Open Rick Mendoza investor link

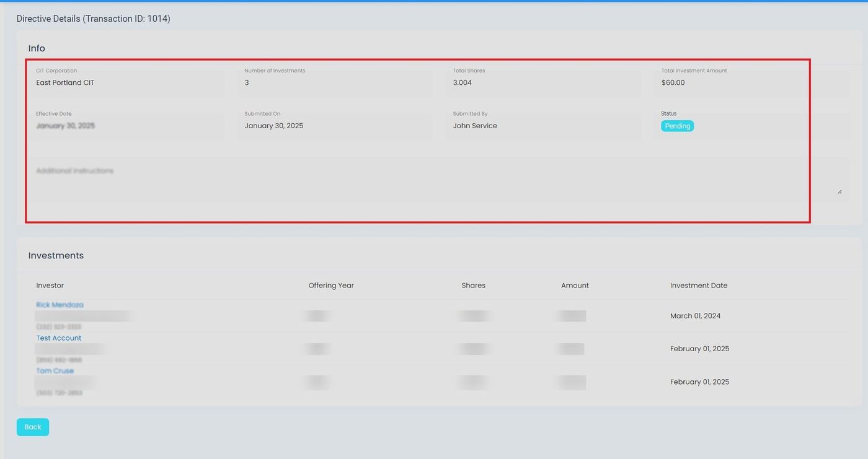tap(60, 305)
